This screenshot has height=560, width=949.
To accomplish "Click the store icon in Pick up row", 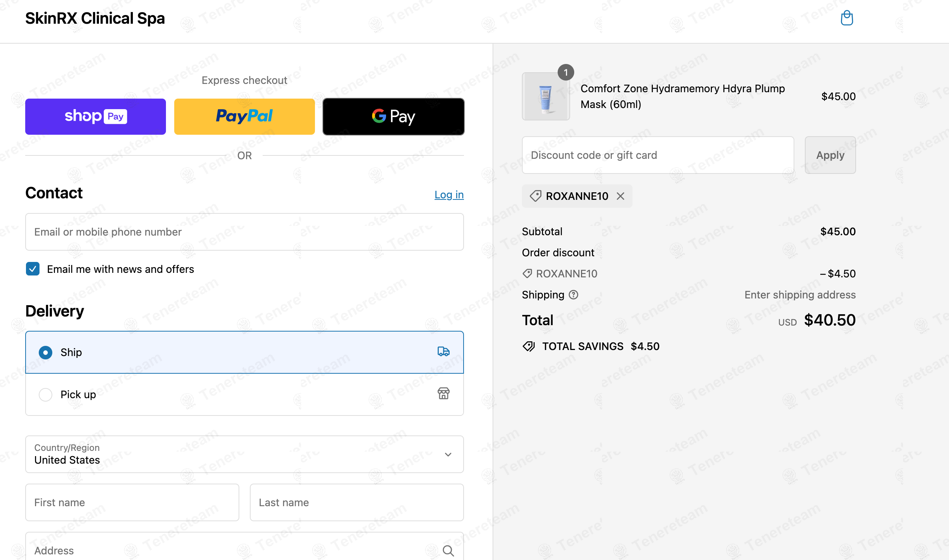I will tap(444, 394).
